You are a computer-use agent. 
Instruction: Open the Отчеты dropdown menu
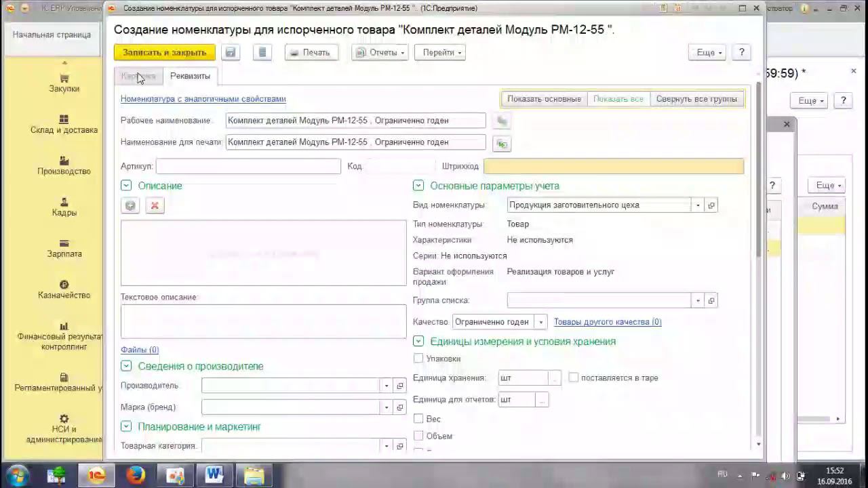[x=380, y=52]
